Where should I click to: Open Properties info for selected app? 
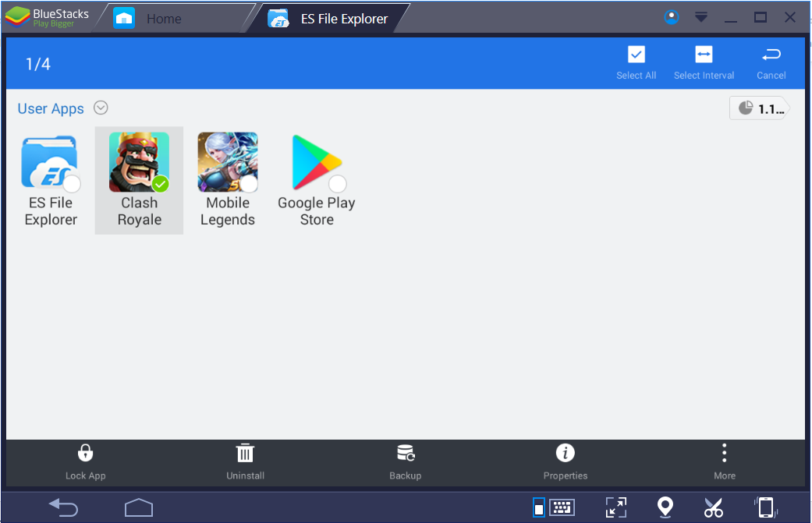[x=565, y=462]
